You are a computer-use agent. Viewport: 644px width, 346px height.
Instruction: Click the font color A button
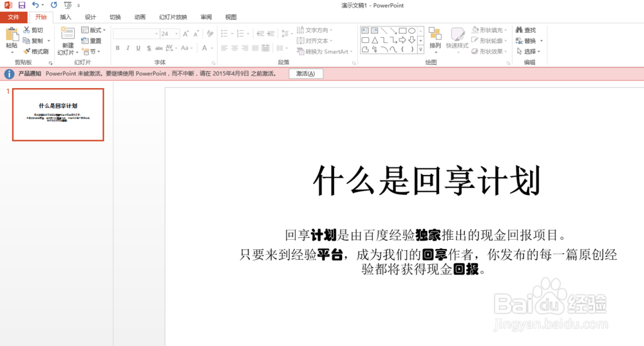pos(205,48)
